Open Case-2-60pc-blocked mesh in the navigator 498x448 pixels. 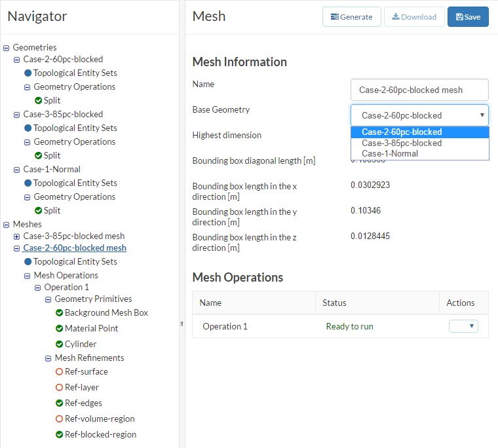[x=75, y=248]
